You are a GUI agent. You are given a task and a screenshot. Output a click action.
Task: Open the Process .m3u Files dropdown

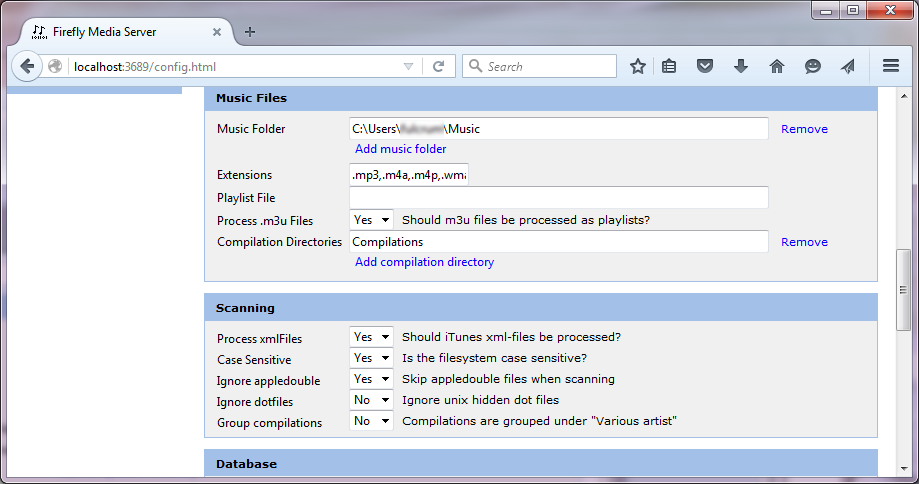(371, 220)
